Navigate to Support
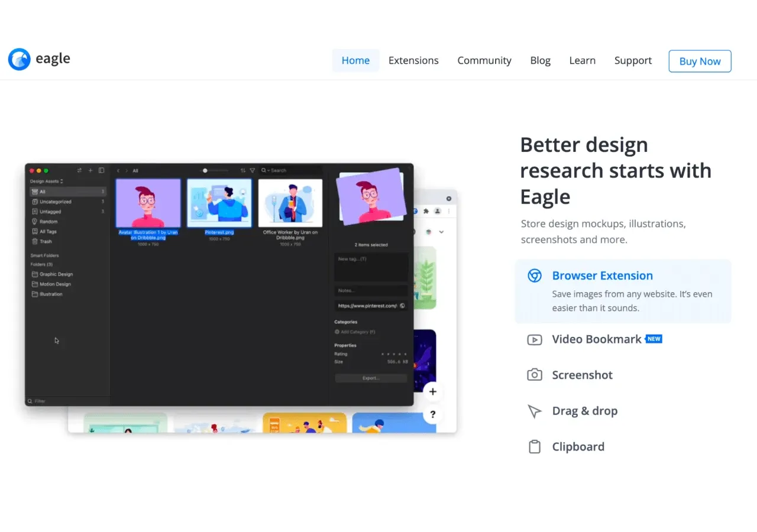Viewport: 757px width, 532px height. click(633, 60)
